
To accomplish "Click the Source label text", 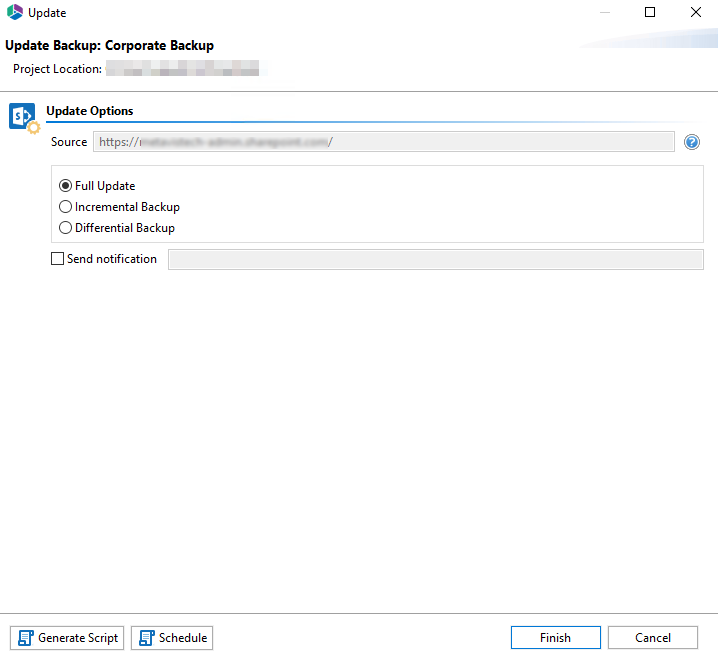I will pyautogui.click(x=69, y=142).
